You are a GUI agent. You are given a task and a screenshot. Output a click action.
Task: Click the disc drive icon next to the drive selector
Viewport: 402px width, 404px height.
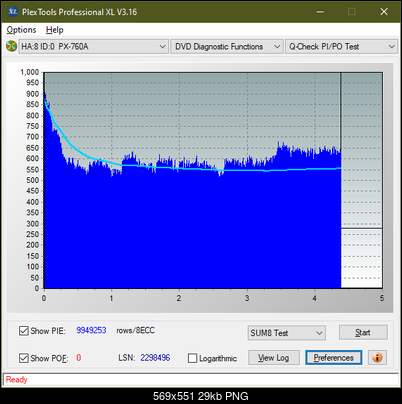tap(11, 46)
